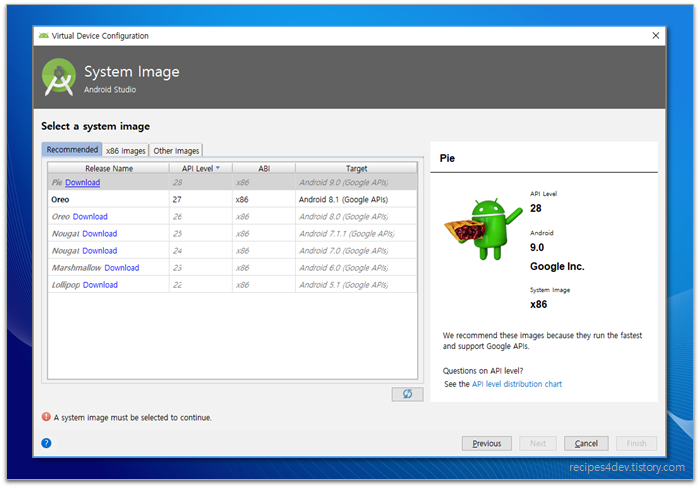Image resolution: width=700 pixels, height=489 pixels.
Task: Click the API level 28 value in details
Action: coord(536,208)
